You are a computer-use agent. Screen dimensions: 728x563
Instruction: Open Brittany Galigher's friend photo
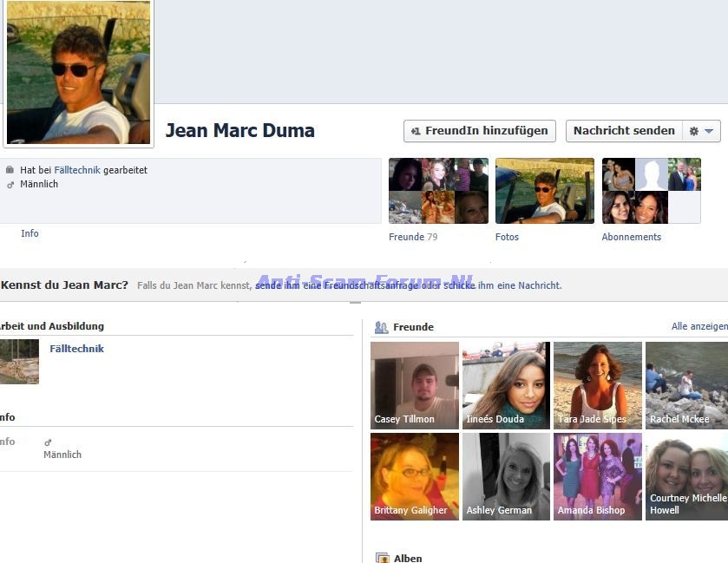click(x=414, y=476)
